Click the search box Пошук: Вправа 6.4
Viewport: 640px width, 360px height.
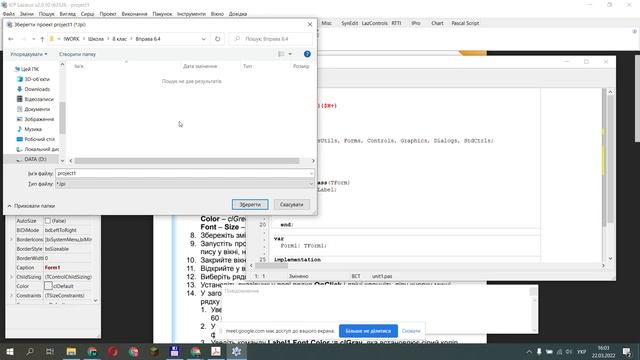pos(271,39)
